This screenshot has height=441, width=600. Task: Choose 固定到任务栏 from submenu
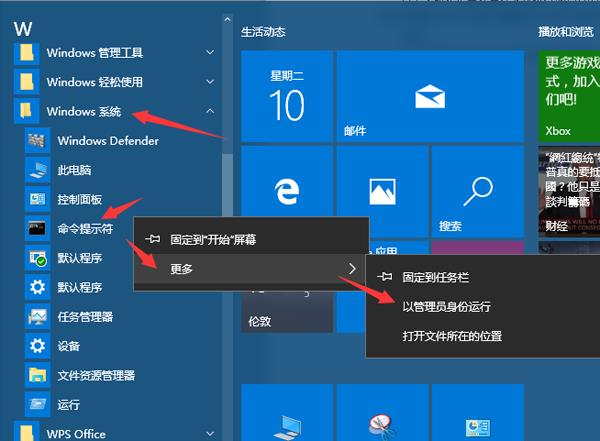pos(483,277)
